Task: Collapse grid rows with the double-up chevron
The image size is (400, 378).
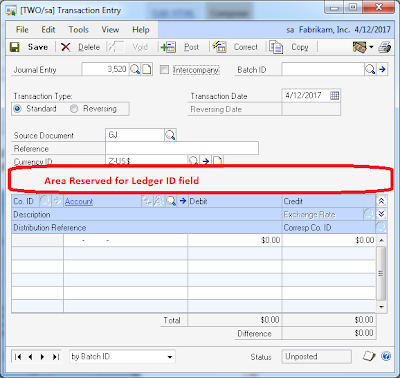Action: tap(381, 201)
